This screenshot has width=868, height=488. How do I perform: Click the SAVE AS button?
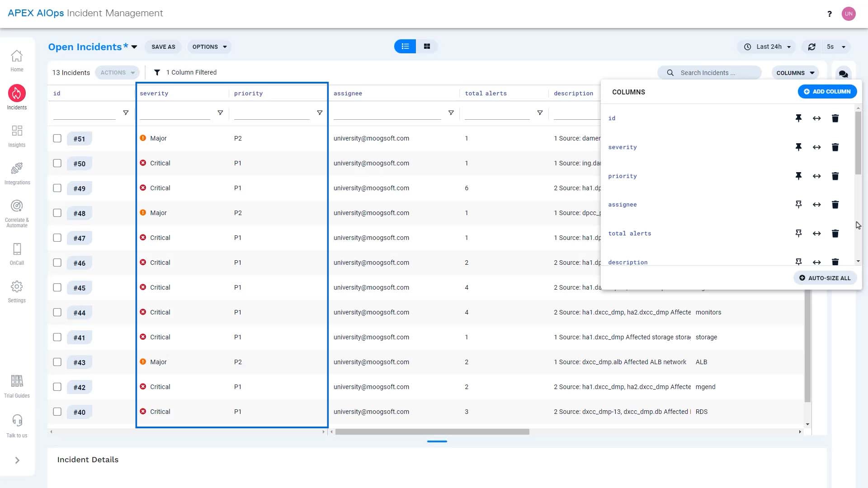click(x=163, y=47)
